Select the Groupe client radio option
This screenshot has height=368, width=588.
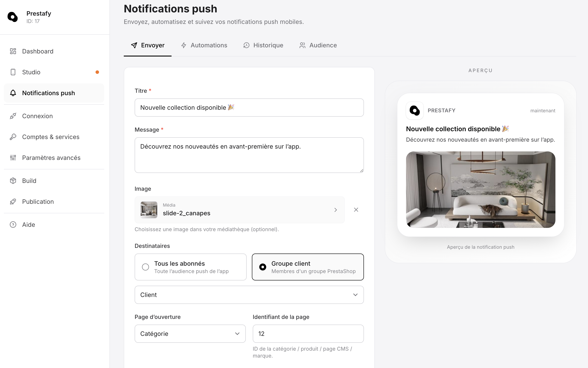point(308,267)
